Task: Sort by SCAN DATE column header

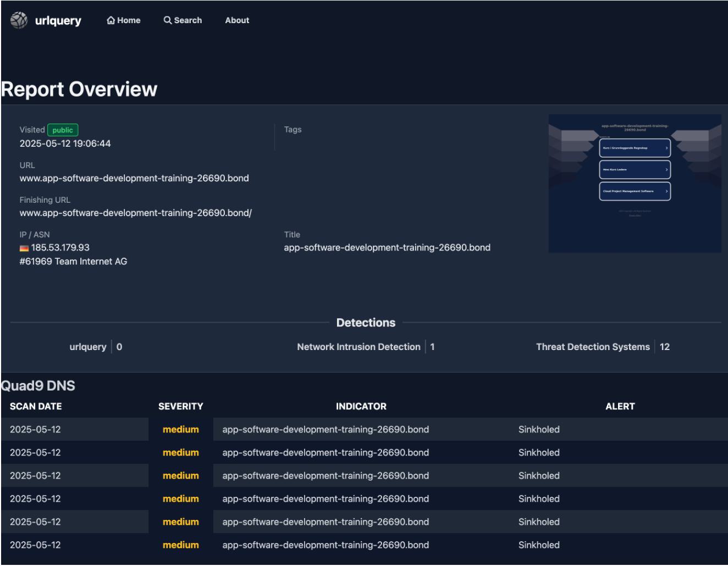Action: pos(36,407)
